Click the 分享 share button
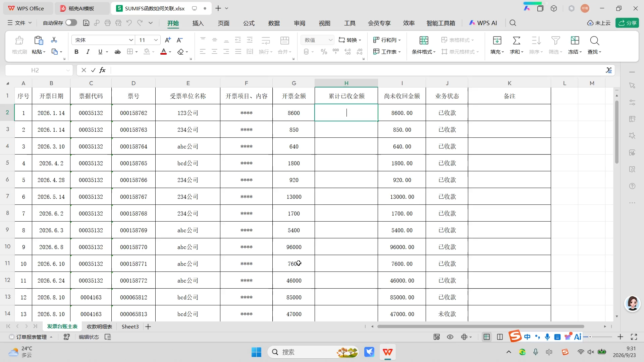 627,23
